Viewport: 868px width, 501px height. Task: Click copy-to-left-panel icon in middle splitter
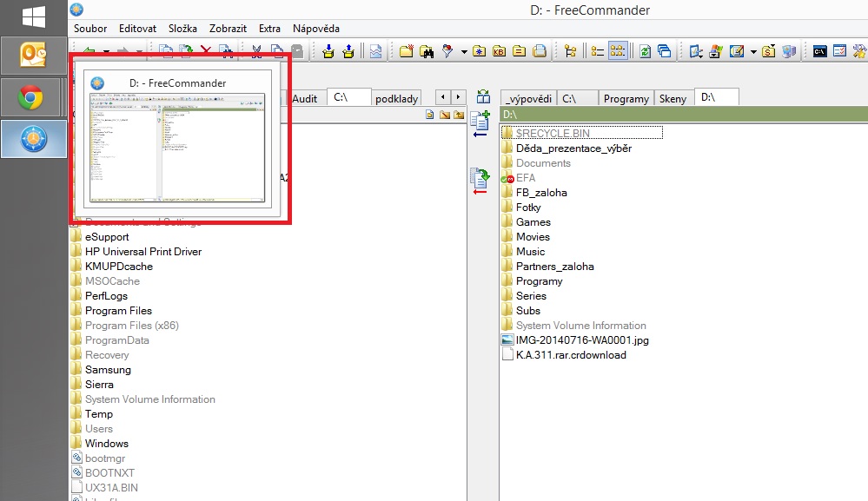[x=480, y=124]
